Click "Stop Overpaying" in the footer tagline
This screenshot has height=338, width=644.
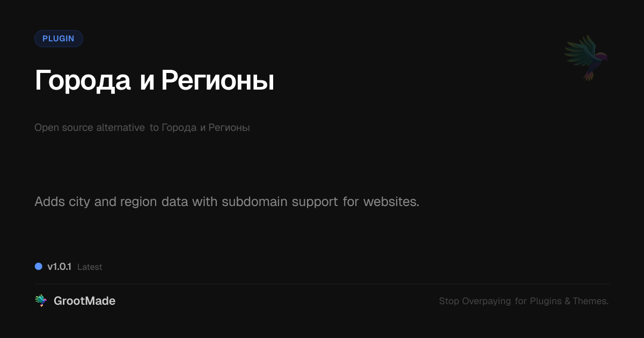coord(475,301)
